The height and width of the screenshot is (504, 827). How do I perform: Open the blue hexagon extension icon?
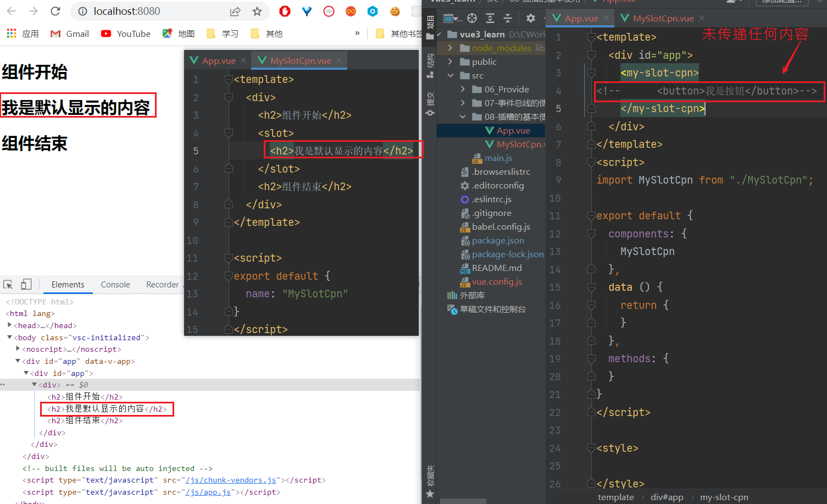point(373,11)
